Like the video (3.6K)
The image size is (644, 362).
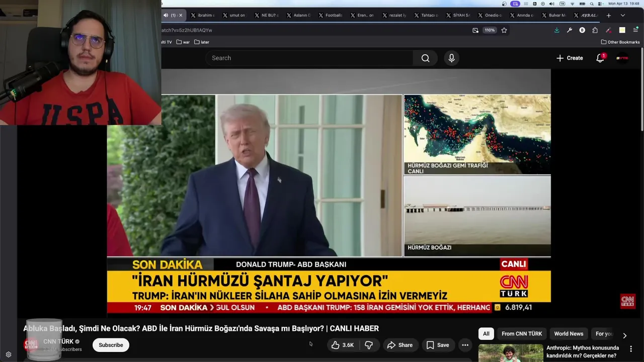pyautogui.click(x=343, y=345)
